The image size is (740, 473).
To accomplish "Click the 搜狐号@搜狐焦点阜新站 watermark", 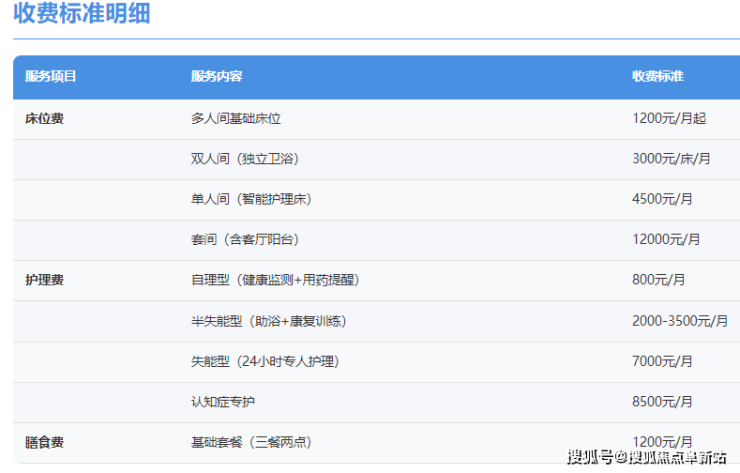I will point(646,458).
